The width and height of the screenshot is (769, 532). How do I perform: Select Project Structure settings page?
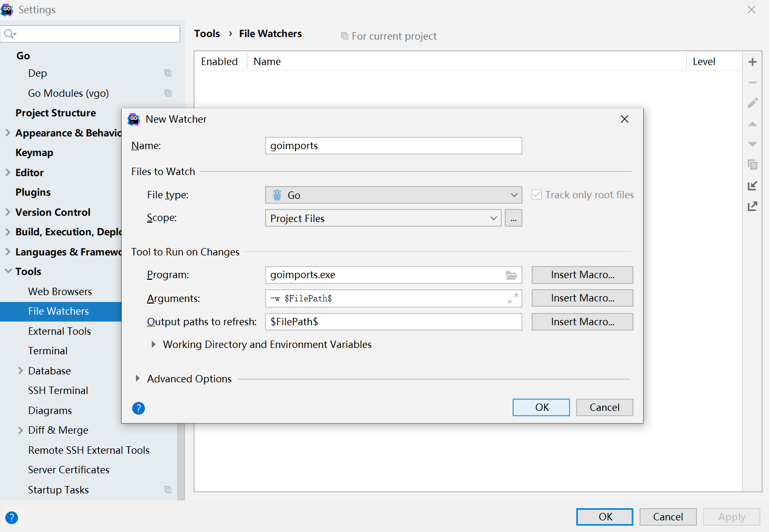56,113
